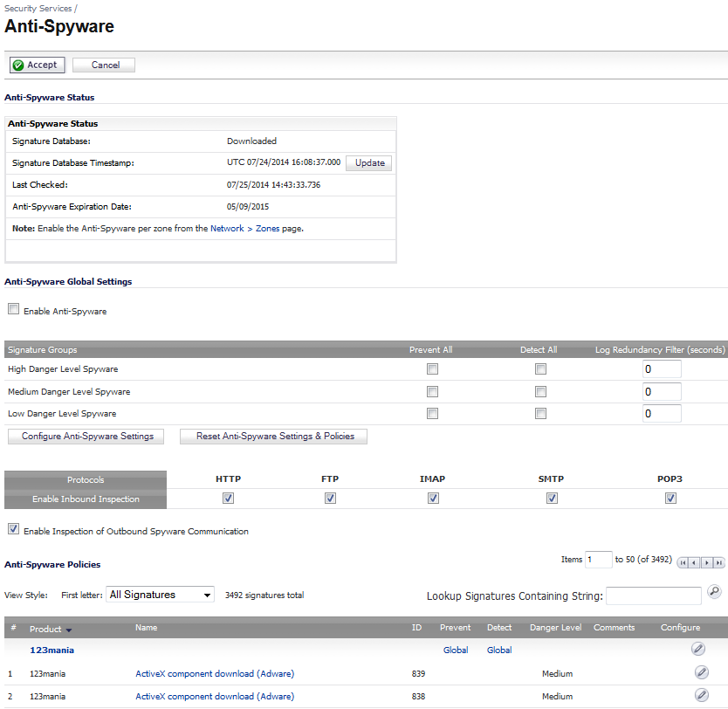Click the "Downloaded" status value
The width and height of the screenshot is (728, 709).
point(251,141)
